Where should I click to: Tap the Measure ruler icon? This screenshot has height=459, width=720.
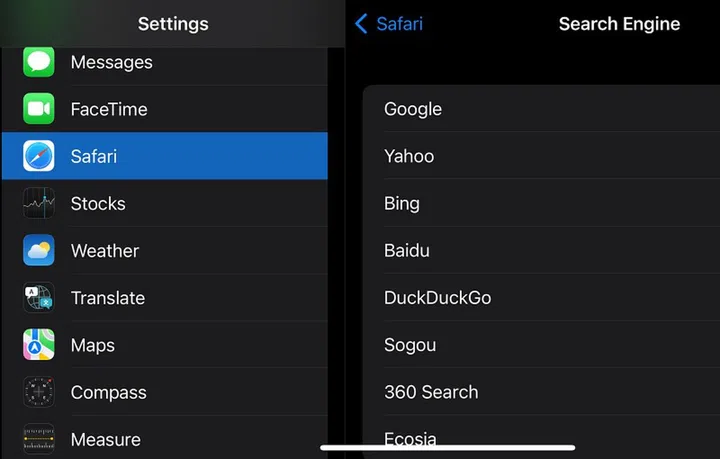[x=39, y=439]
